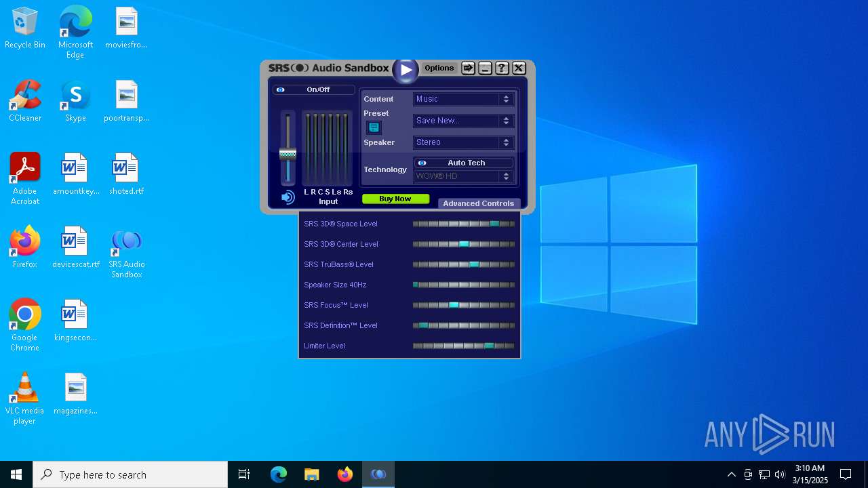Start playback with the SRS play button
Screen dimensions: 868x488
click(x=406, y=70)
